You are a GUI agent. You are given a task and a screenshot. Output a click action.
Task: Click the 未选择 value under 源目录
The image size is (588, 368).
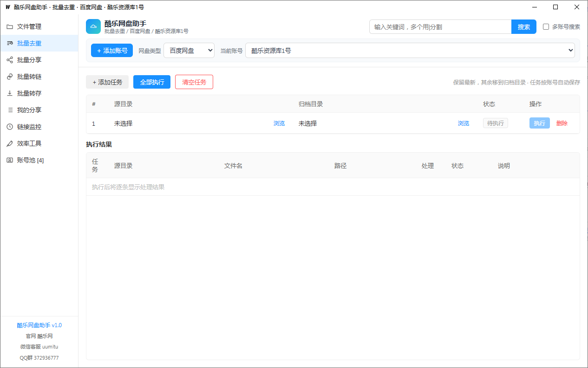click(124, 123)
